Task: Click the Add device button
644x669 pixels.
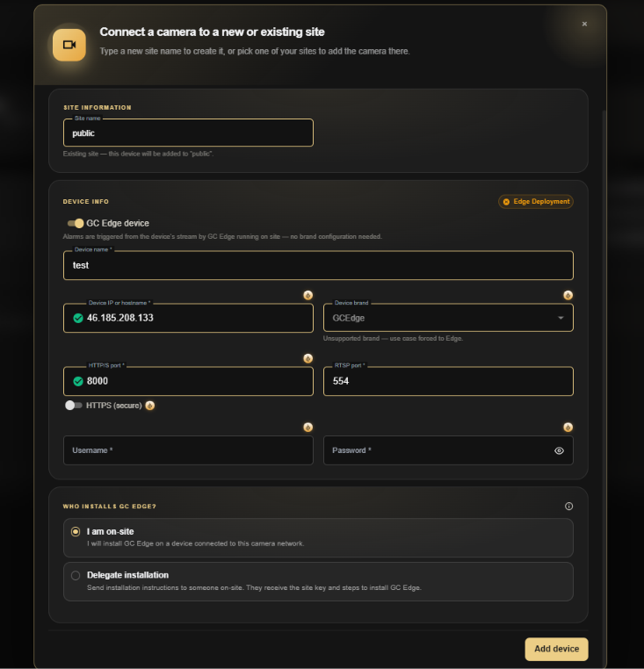Action: [x=556, y=649]
